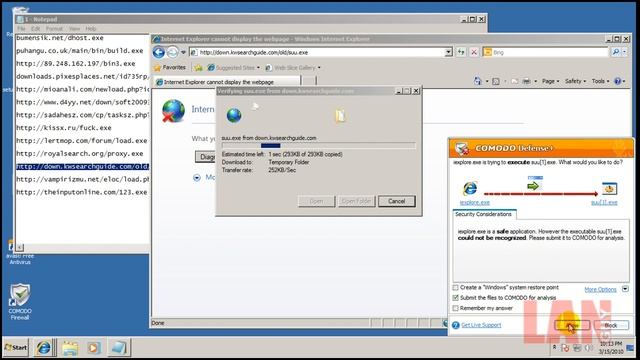This screenshot has width=640, height=360.
Task: Open the Bing search provider dropdown arrow
Action: pyautogui.click(x=624, y=52)
